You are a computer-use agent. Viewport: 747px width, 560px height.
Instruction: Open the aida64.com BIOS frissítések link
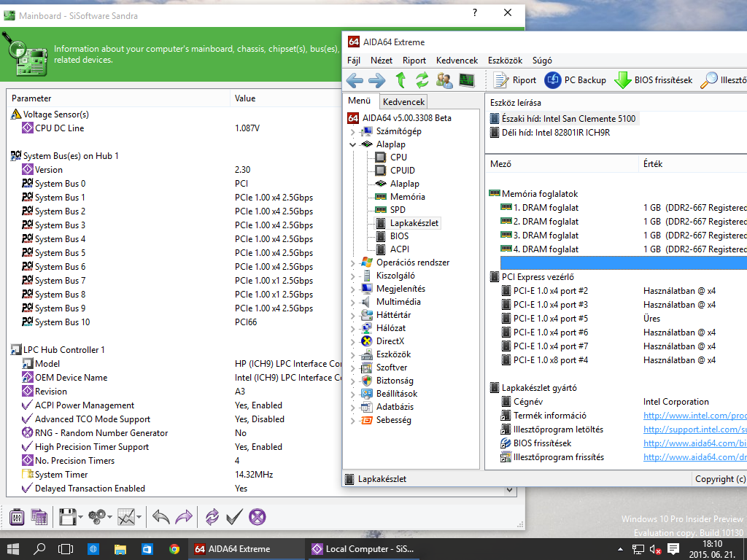(694, 443)
